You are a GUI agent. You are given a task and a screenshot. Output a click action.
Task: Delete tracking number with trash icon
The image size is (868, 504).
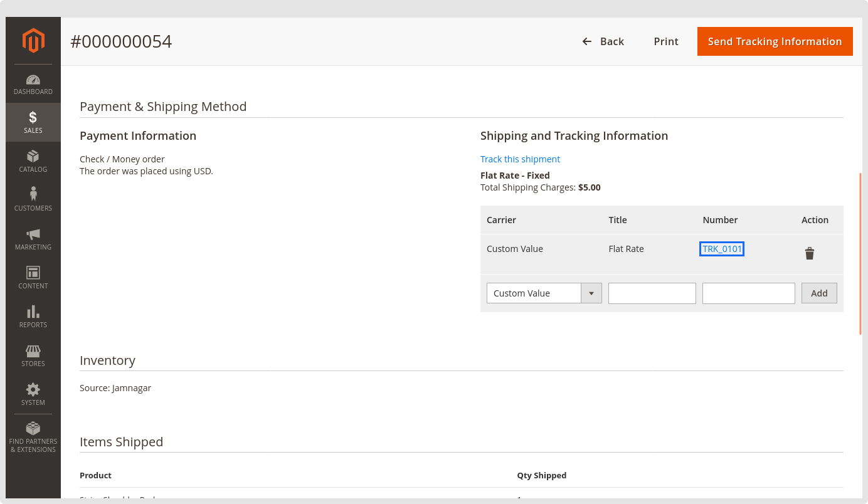tap(810, 253)
